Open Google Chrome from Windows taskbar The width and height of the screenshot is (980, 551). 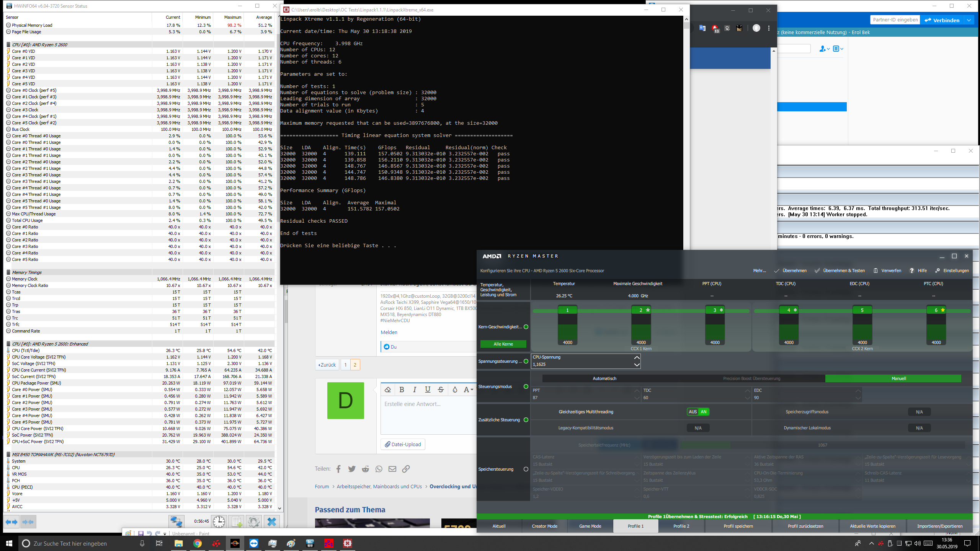click(x=198, y=543)
